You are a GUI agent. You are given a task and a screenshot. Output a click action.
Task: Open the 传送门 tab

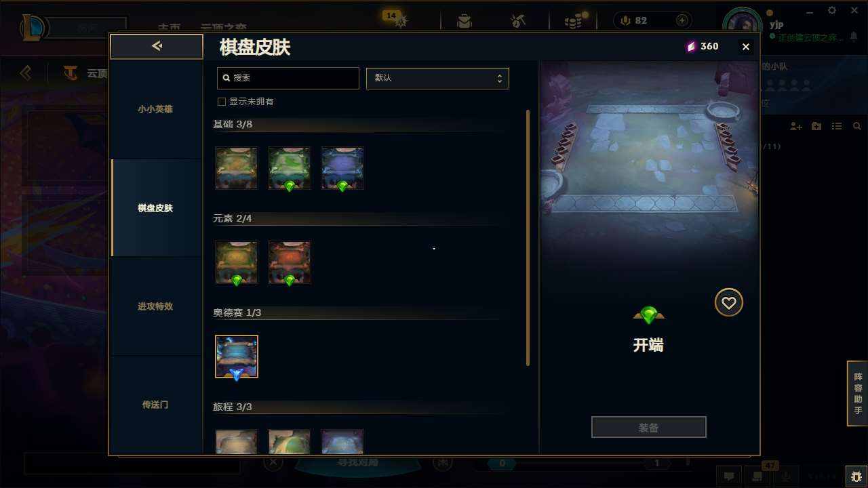[156, 405]
